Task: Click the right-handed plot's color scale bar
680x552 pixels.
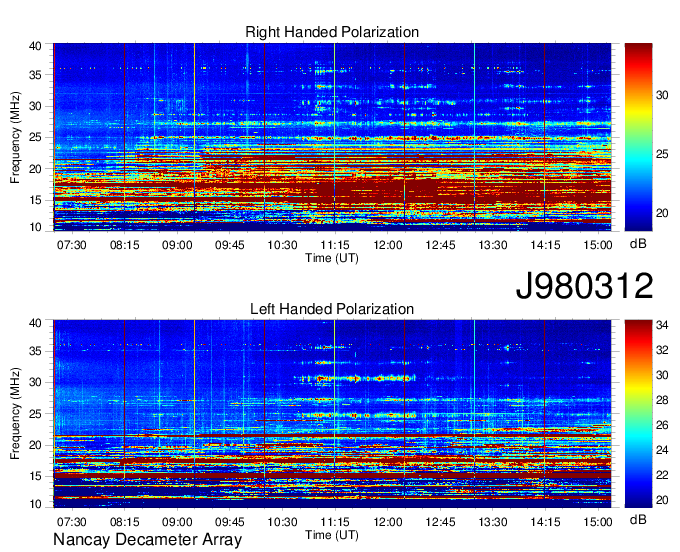Action: coord(638,137)
